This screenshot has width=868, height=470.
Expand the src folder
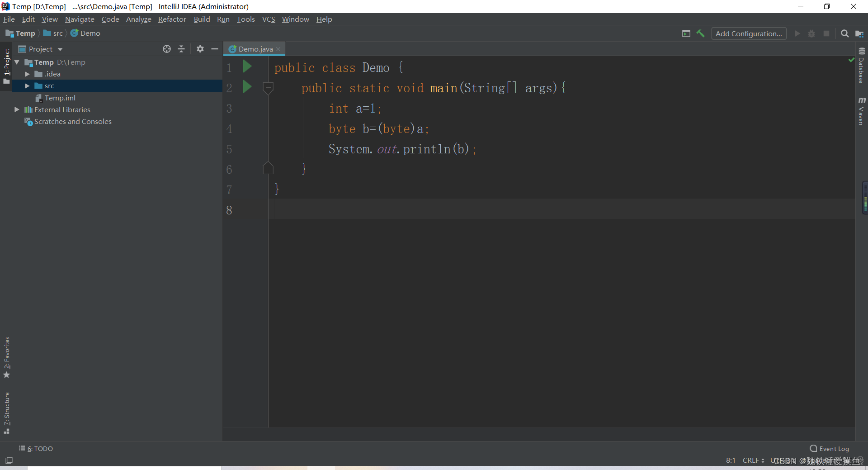(x=27, y=85)
